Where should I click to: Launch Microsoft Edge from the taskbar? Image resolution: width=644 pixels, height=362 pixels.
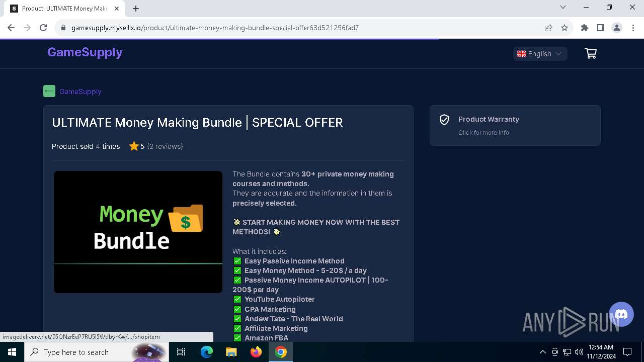207,352
